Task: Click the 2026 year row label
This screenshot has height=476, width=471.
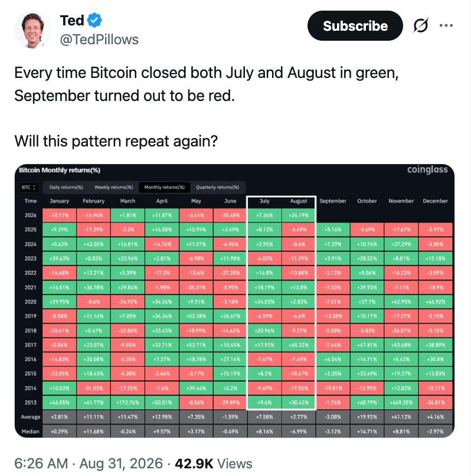Action: 30,215
